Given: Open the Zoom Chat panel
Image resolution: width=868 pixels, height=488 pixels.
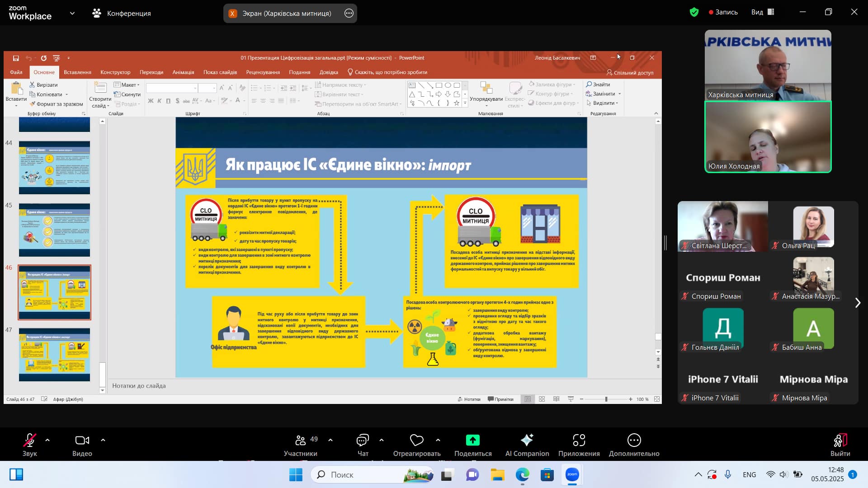Looking at the screenshot, I should [x=363, y=445].
